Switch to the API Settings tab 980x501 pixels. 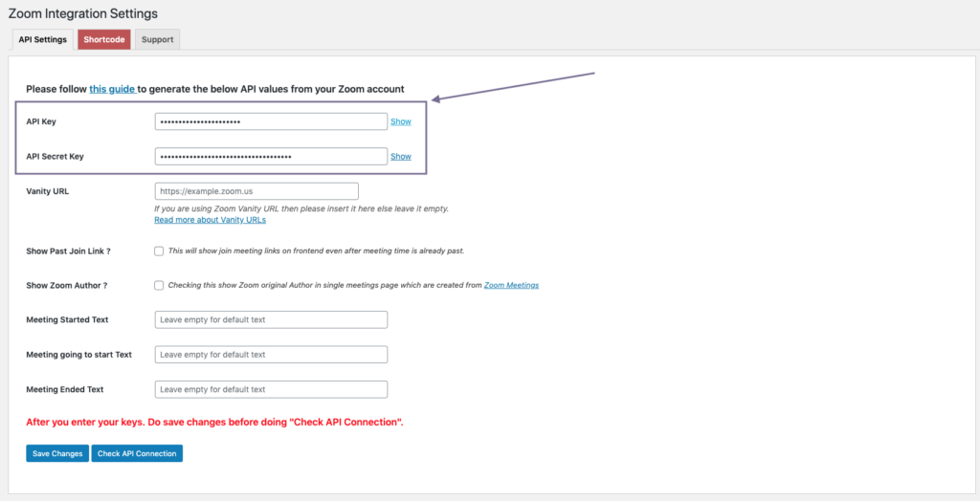(42, 39)
